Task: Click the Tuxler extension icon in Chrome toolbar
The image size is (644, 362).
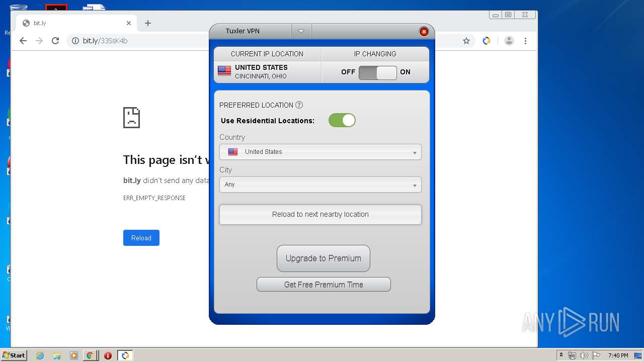Action: point(487,41)
